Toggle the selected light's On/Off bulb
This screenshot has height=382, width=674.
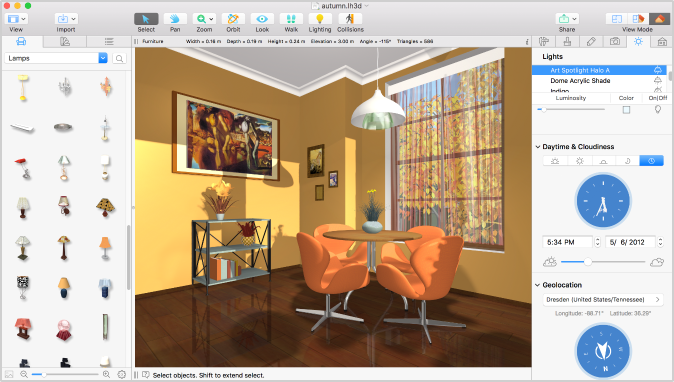pos(658,110)
